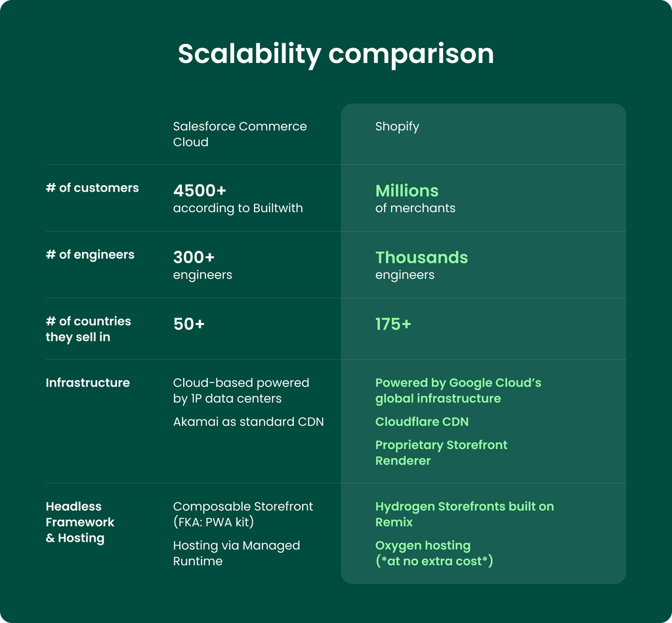Click the "4500+" customers figure
This screenshot has height=623, width=672.
click(x=199, y=191)
